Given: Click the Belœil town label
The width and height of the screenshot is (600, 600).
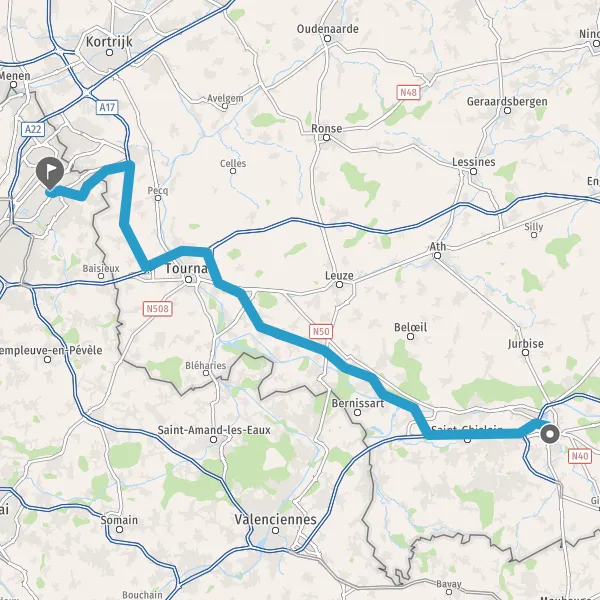Looking at the screenshot, I should [x=411, y=327].
